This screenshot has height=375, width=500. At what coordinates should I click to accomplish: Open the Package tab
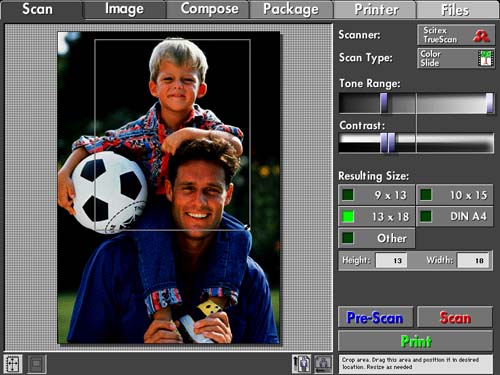pyautogui.click(x=291, y=9)
